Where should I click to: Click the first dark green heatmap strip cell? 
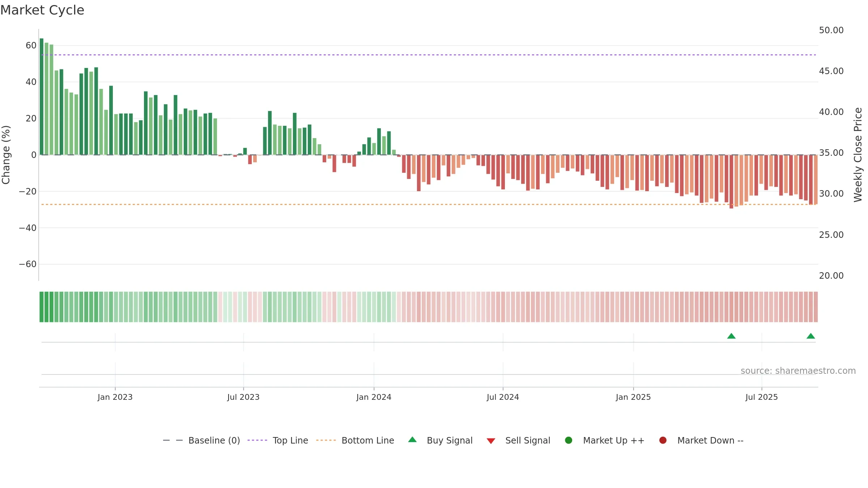pyautogui.click(x=42, y=307)
